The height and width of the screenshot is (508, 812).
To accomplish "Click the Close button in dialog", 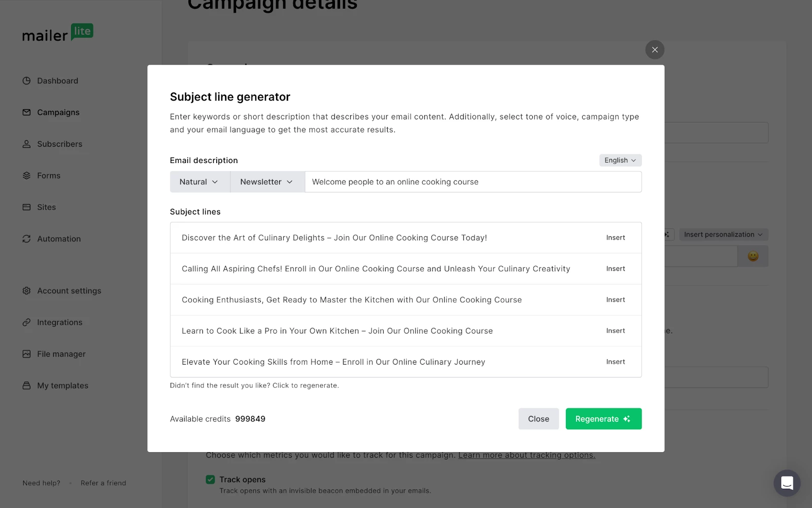I will tap(538, 419).
